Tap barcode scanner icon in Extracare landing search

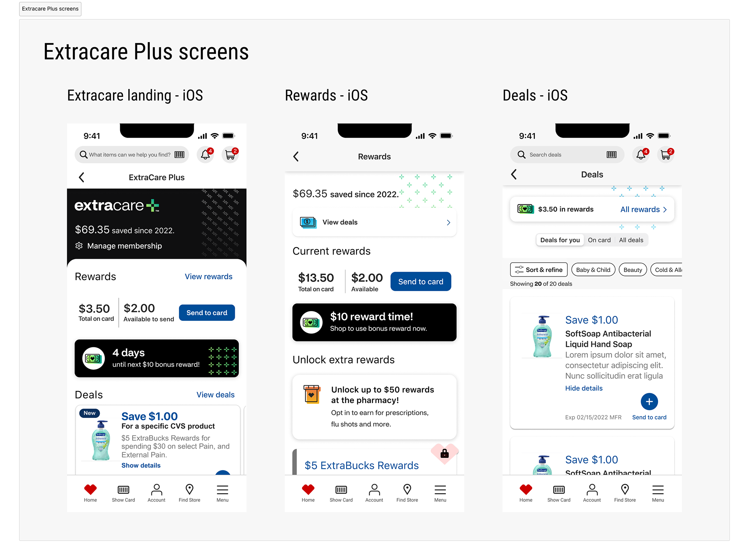(x=179, y=155)
